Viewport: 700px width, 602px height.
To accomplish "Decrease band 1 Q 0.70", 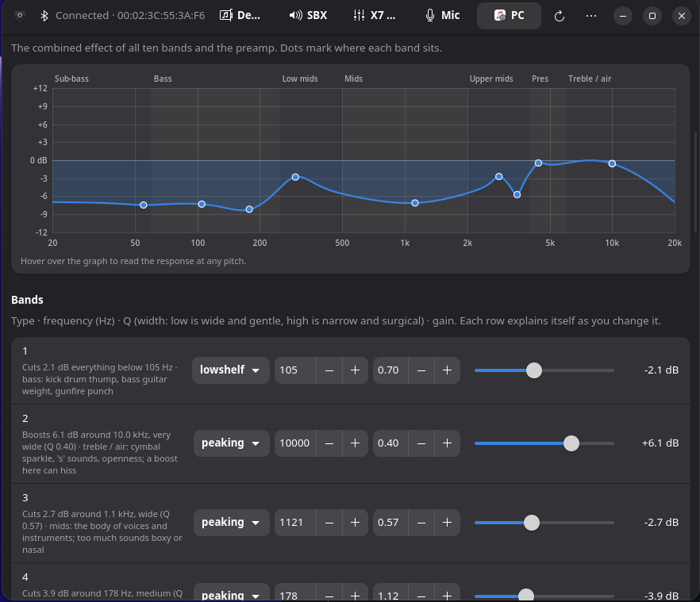I will pyautogui.click(x=421, y=370).
